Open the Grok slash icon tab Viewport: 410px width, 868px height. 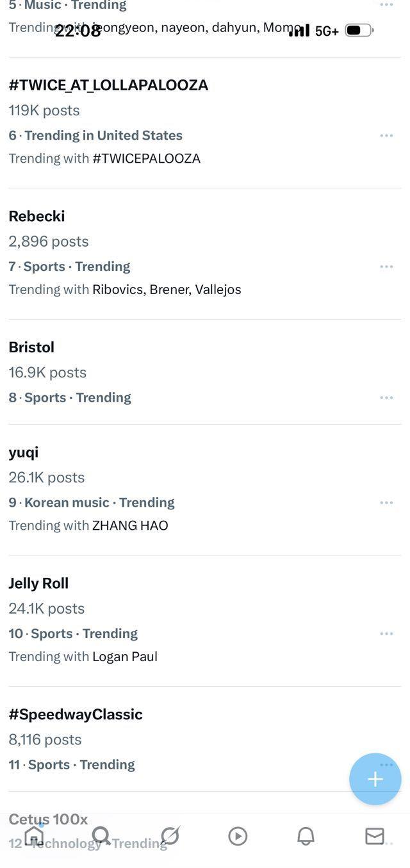pos(170,835)
